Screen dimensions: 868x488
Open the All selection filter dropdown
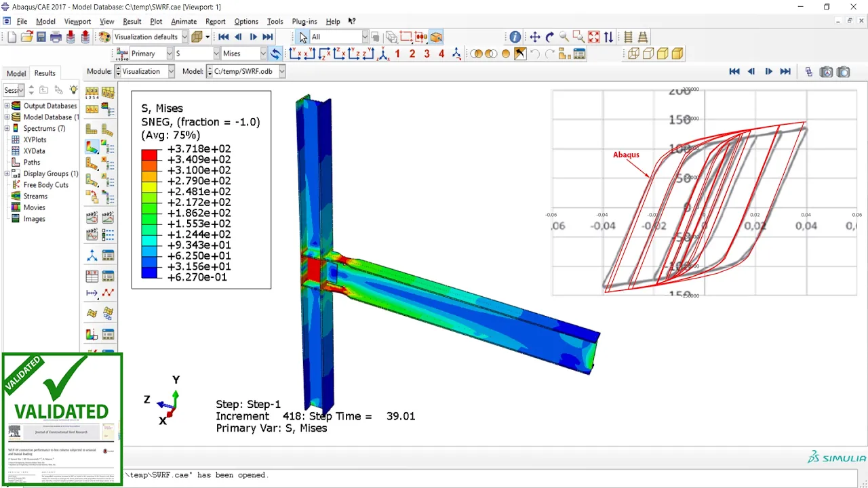pyautogui.click(x=364, y=37)
